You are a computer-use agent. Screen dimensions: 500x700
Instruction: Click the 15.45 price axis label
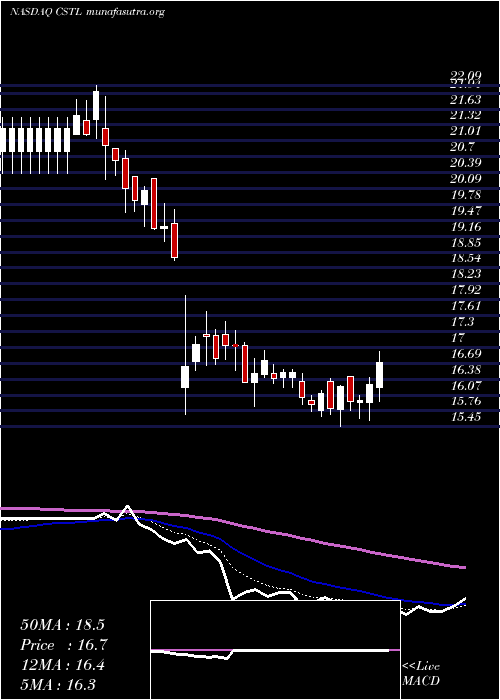pyautogui.click(x=465, y=417)
